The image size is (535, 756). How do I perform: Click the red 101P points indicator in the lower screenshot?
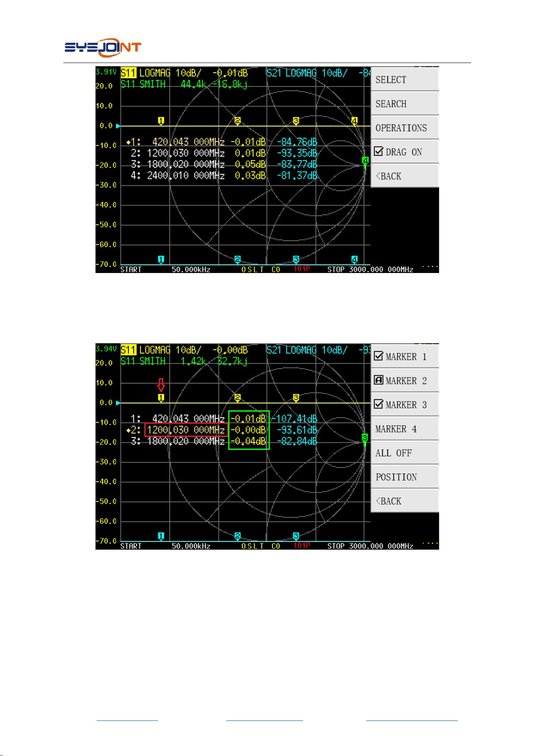point(302,546)
